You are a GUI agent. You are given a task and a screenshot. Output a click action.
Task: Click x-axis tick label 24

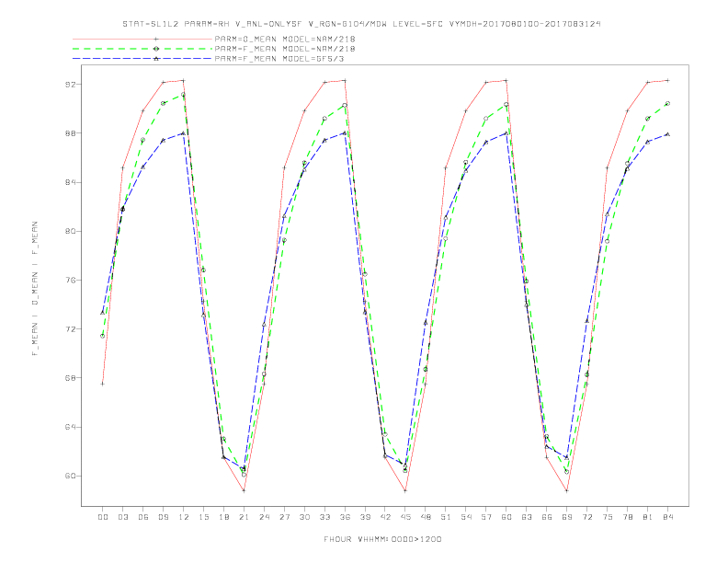click(x=264, y=517)
